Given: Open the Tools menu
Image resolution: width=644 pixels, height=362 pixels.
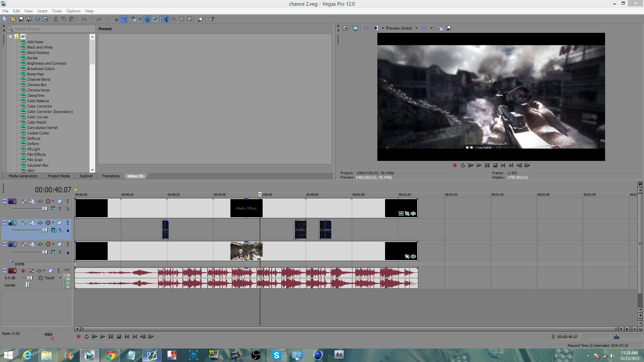Looking at the screenshot, I should (57, 11).
